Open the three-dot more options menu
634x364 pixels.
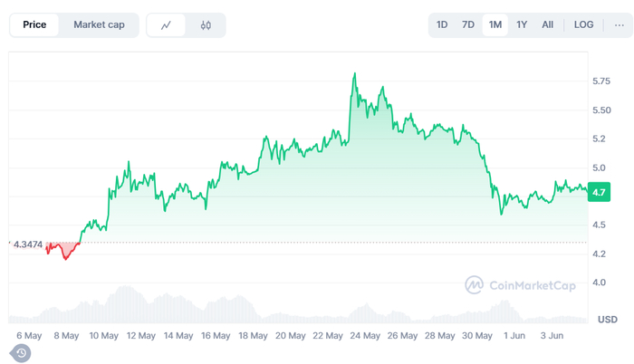point(619,25)
